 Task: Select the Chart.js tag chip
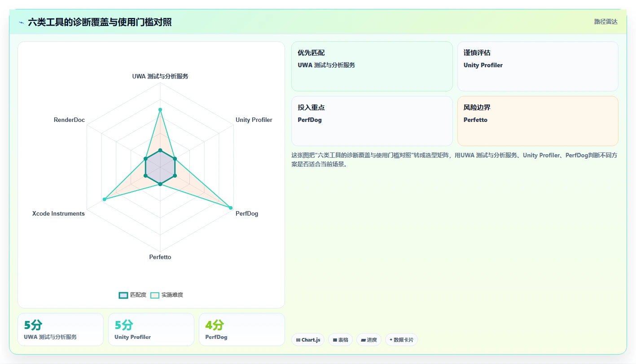coord(308,340)
